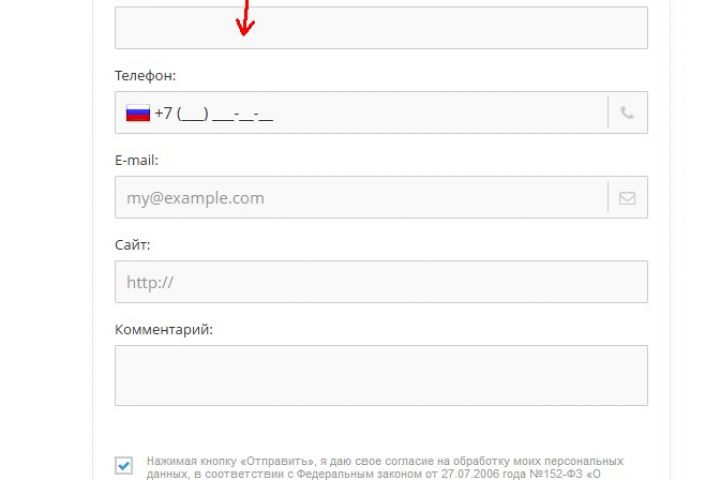720x480 pixels.
Task: Click the empty top input field
Action: (x=381, y=28)
